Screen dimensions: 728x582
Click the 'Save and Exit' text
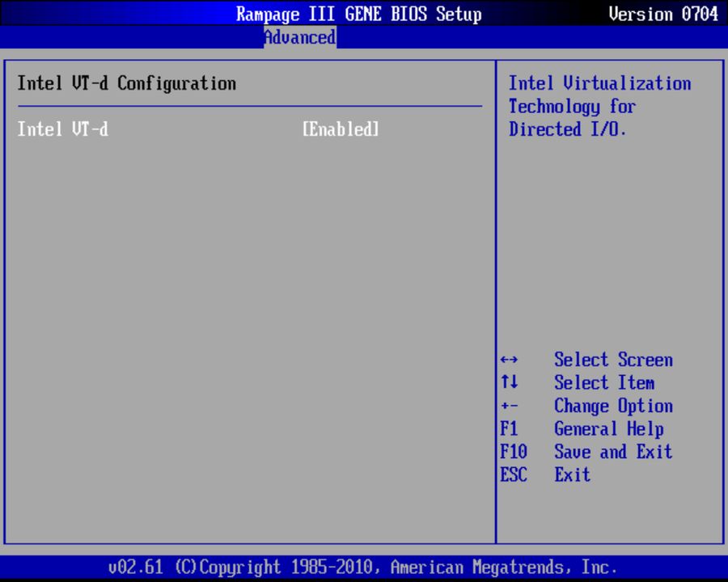(613, 452)
